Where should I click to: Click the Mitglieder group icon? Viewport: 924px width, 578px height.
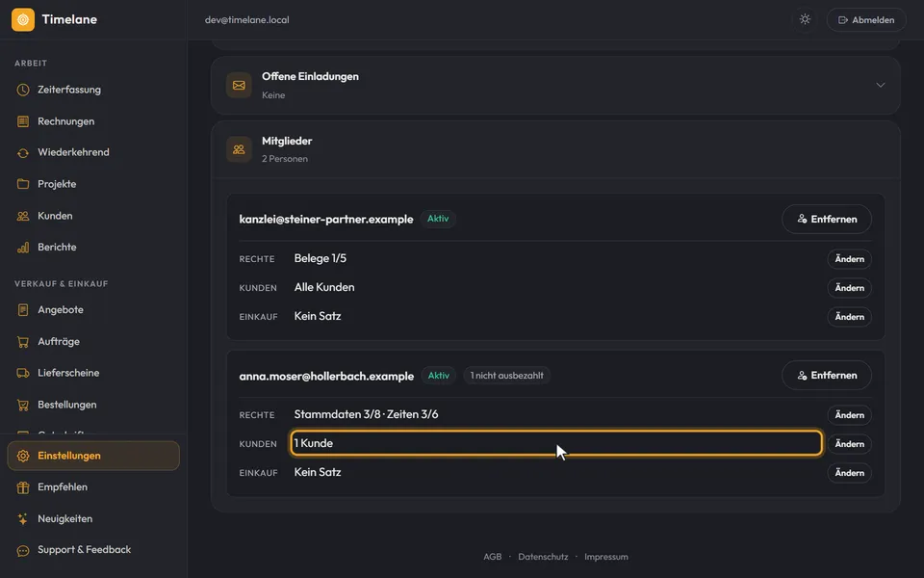tap(239, 149)
